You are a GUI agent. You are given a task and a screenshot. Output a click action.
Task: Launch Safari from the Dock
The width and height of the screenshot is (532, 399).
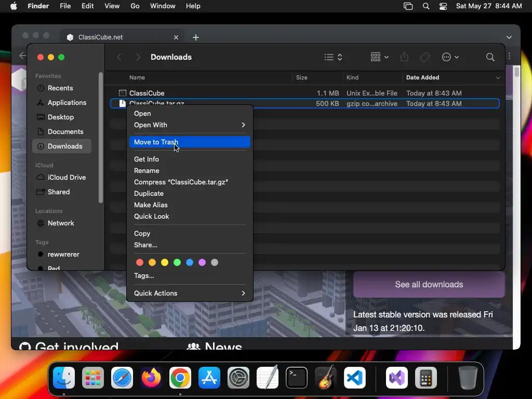tap(122, 378)
